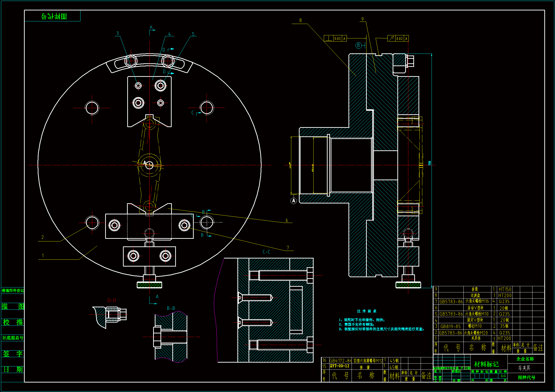Select requirement 装配前应对零部件的主要尺寸及相关精度进行复查
555x392 pixels.
381,329
